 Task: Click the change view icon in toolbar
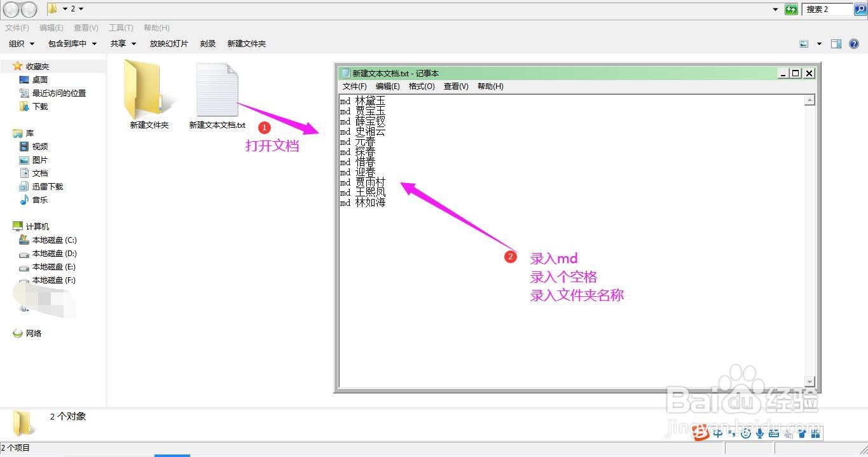[804, 44]
